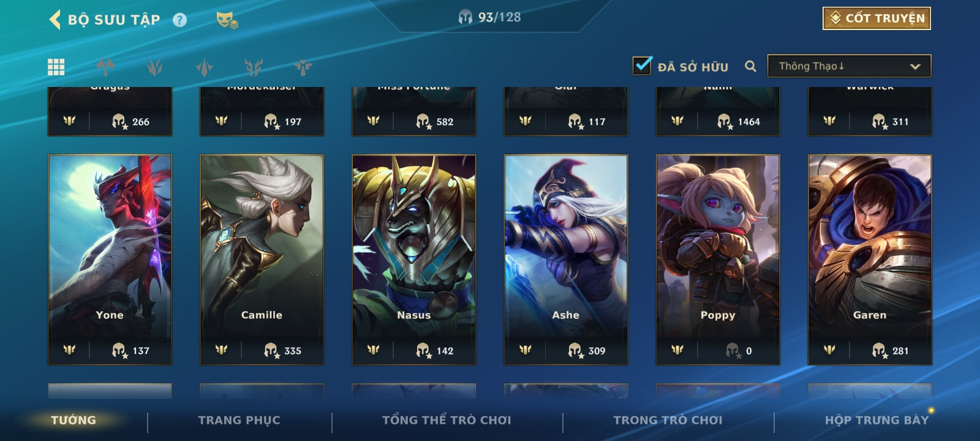Open the Poppy champion card

tap(718, 260)
